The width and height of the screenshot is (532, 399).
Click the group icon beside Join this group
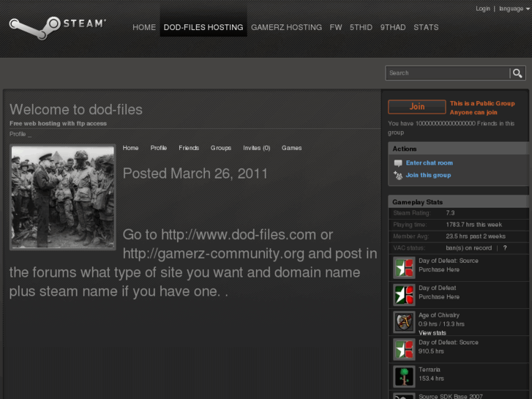(398, 175)
